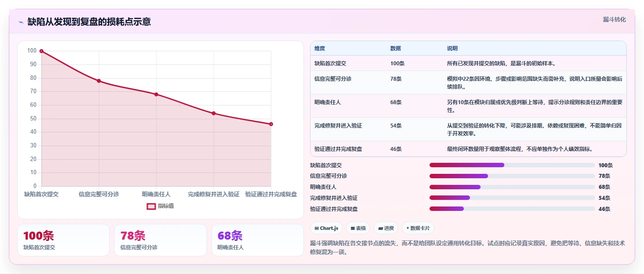
Task: Click the 信息完整可分诊 progress bar
Action: (x=512, y=176)
